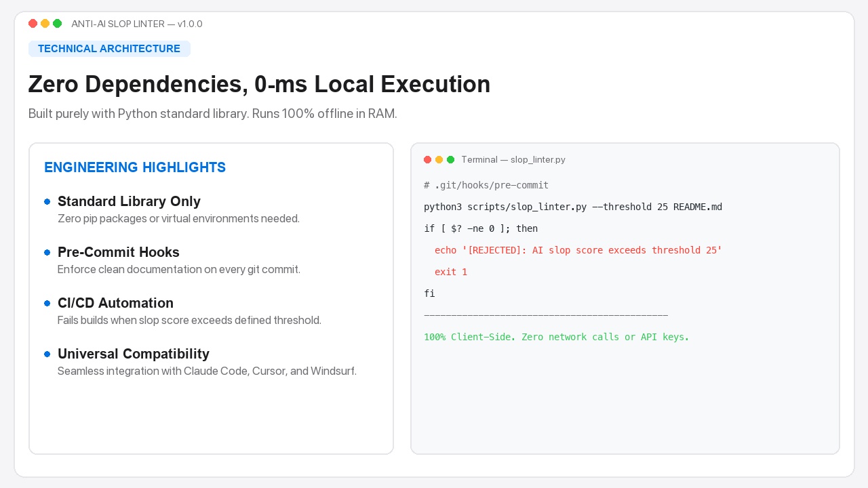Click the "ENGINEERING HIGHLIGHTS" section heading
Screen dimensions: 868x488
click(135, 167)
